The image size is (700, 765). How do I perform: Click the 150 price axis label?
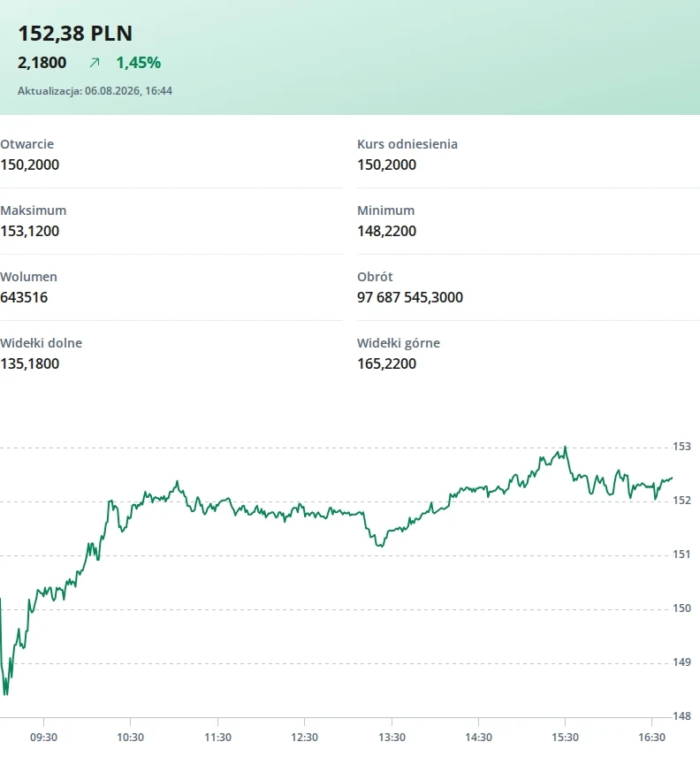(682, 608)
